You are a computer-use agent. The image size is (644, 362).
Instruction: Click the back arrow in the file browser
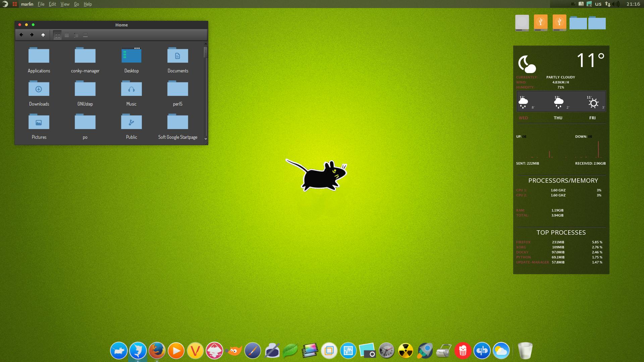pyautogui.click(x=21, y=35)
